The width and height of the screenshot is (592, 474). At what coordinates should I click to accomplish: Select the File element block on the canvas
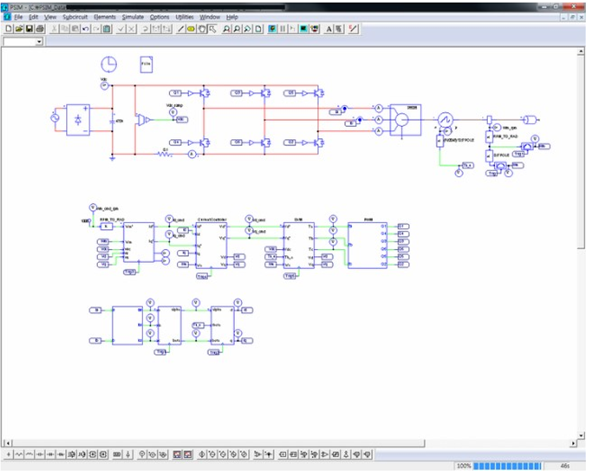[x=146, y=64]
